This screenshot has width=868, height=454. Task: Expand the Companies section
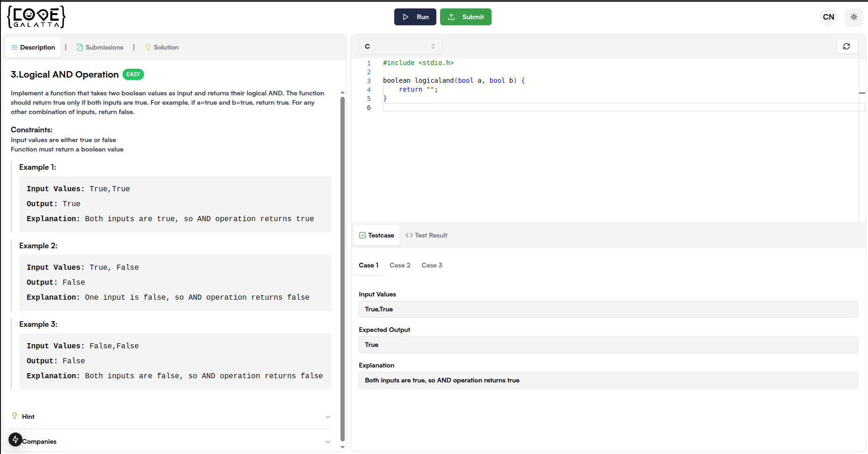[x=171, y=441]
